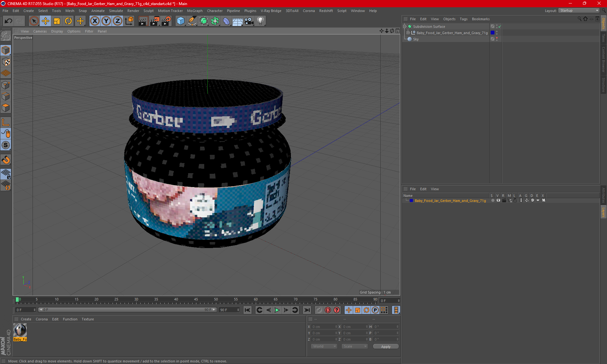Click Render View icon
Screen dimensions: 607x364
coord(143,21)
